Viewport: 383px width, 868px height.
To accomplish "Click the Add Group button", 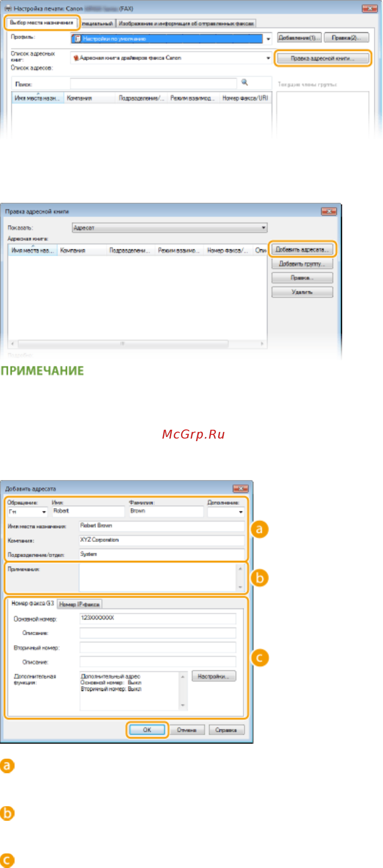I will pos(302,263).
